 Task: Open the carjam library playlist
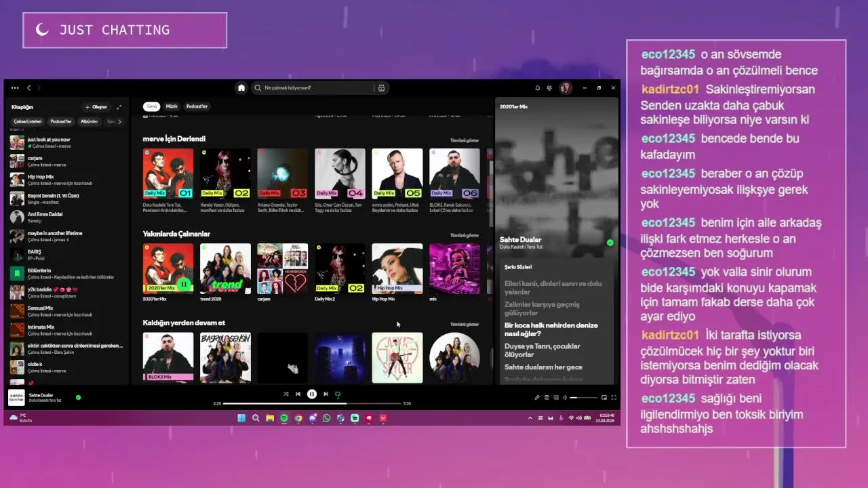click(x=66, y=161)
